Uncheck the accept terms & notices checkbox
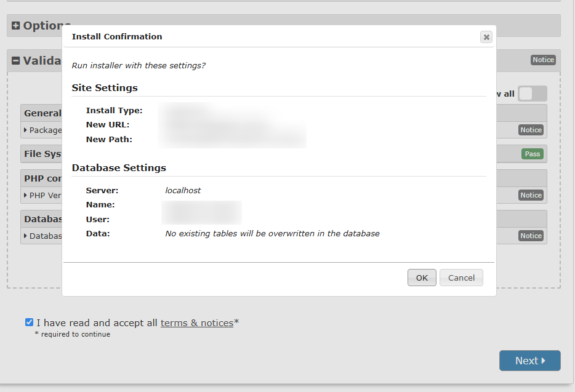Screen dimensions: 575x392 click(x=30, y=322)
